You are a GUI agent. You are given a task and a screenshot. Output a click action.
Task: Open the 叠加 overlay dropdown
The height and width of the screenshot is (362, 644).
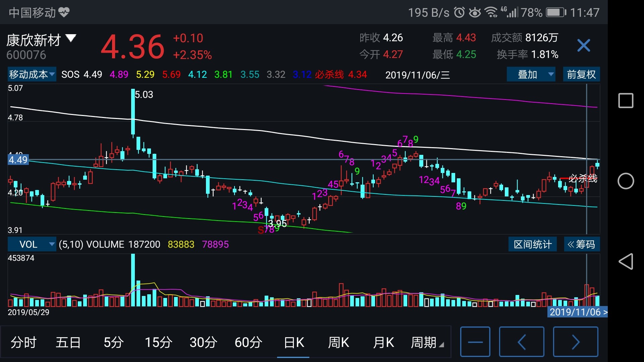click(531, 74)
